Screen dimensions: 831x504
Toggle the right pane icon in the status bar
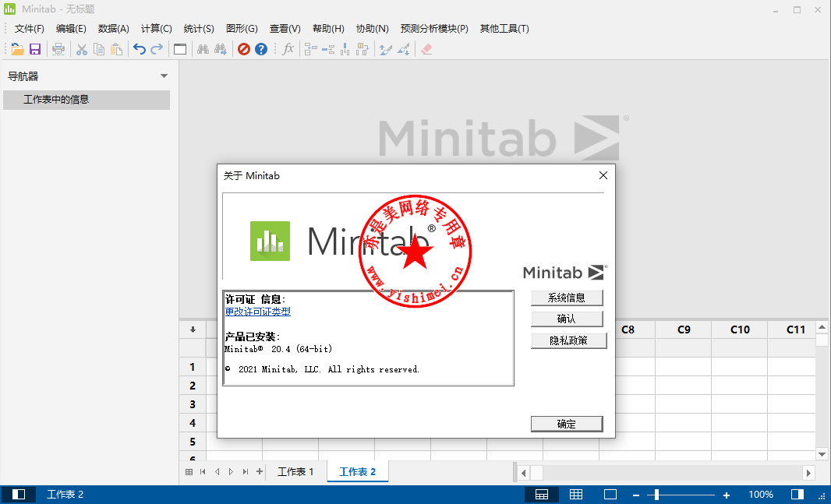coord(797,494)
